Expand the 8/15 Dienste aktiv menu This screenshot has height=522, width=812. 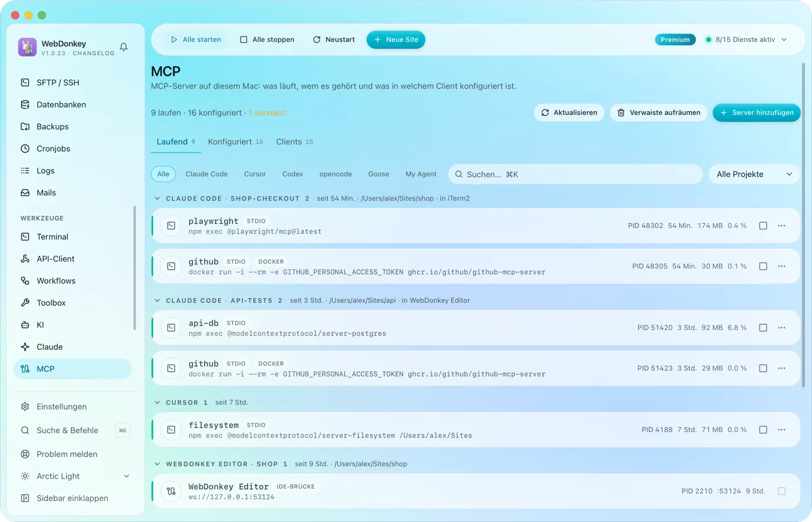746,39
